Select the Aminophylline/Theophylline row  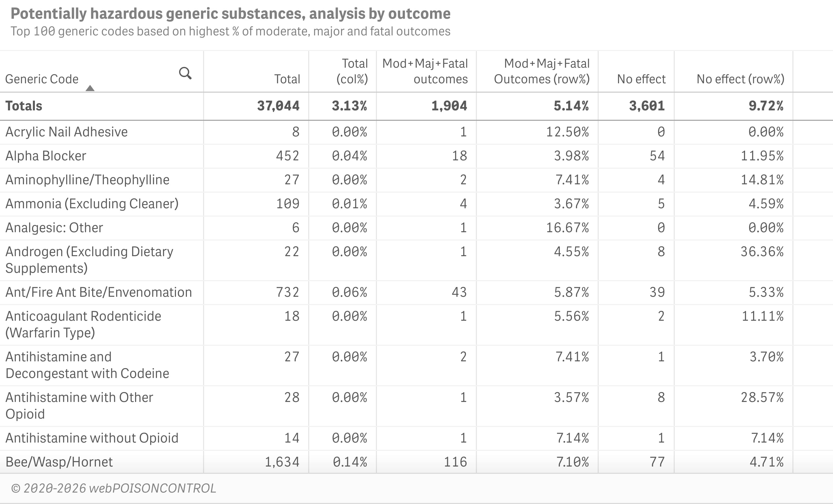coord(87,179)
